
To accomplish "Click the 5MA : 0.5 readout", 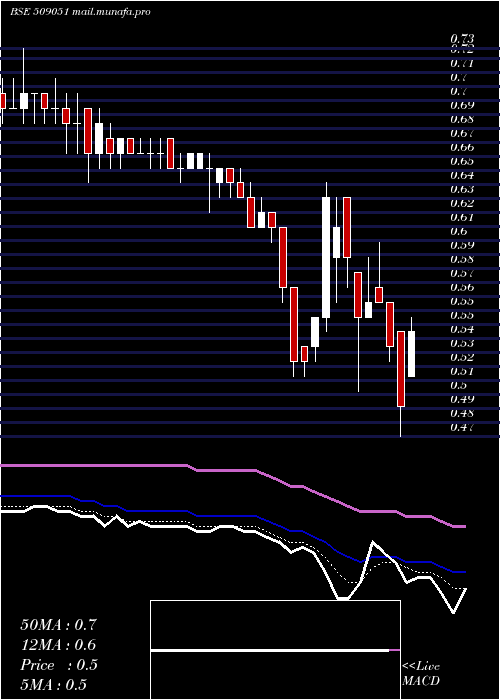I will [x=54, y=685].
